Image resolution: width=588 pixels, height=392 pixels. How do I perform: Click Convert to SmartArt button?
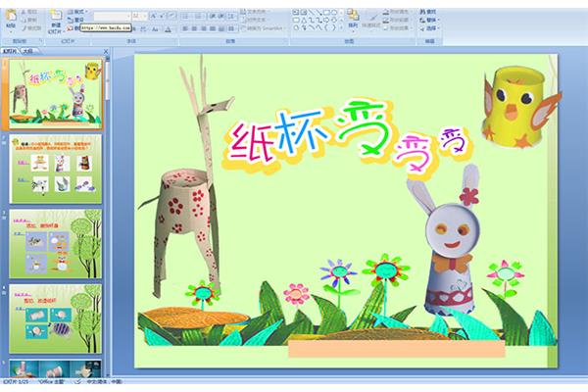262,28
